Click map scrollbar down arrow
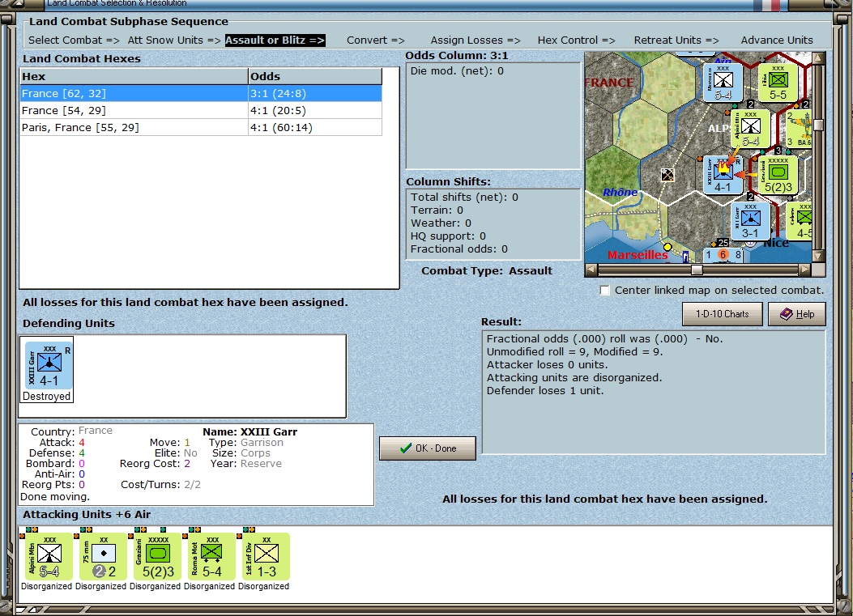Viewport: 853px width, 616px height. pos(819,256)
